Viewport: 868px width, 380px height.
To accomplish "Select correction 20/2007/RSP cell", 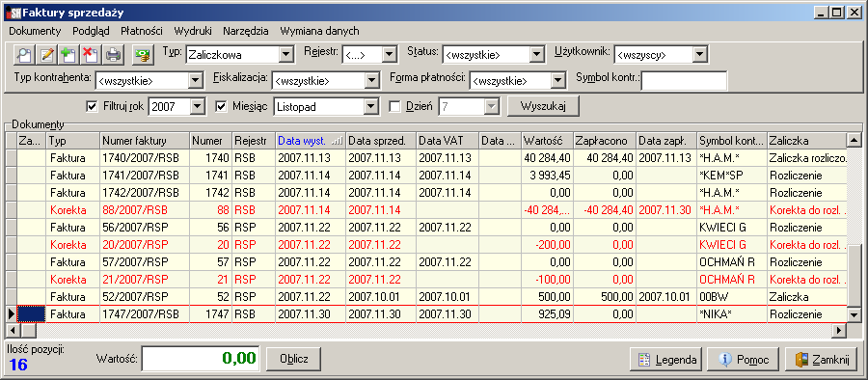I will [x=145, y=244].
